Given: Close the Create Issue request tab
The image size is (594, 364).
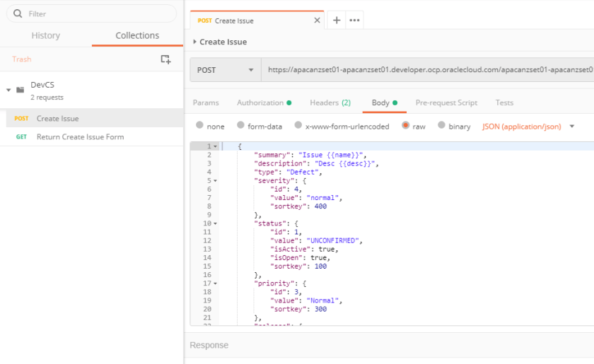Looking at the screenshot, I should coord(317,20).
